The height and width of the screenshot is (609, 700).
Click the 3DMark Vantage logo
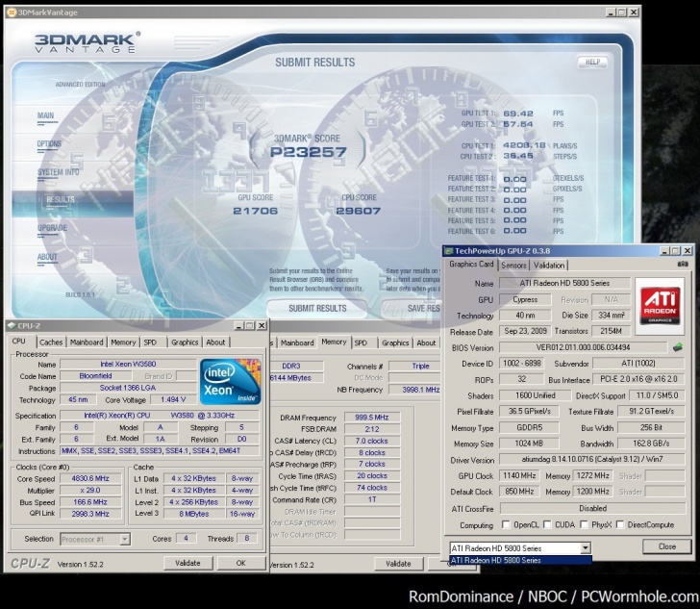pos(88,45)
